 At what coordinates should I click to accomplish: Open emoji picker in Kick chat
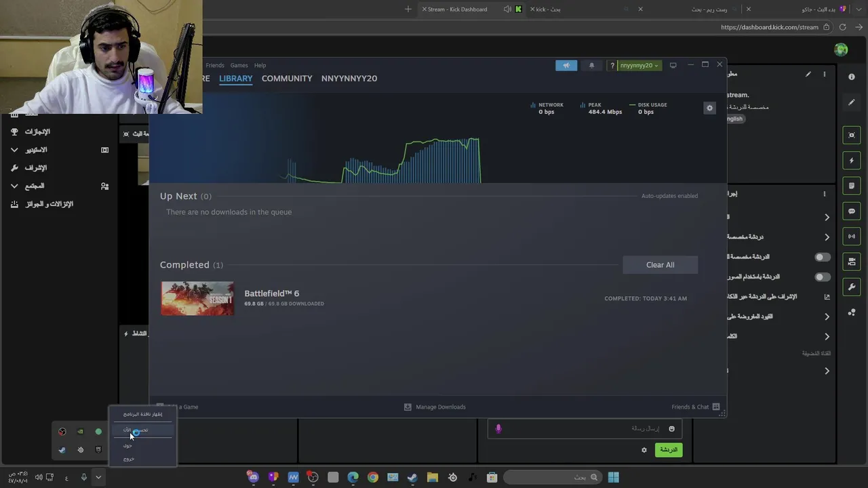click(x=672, y=428)
